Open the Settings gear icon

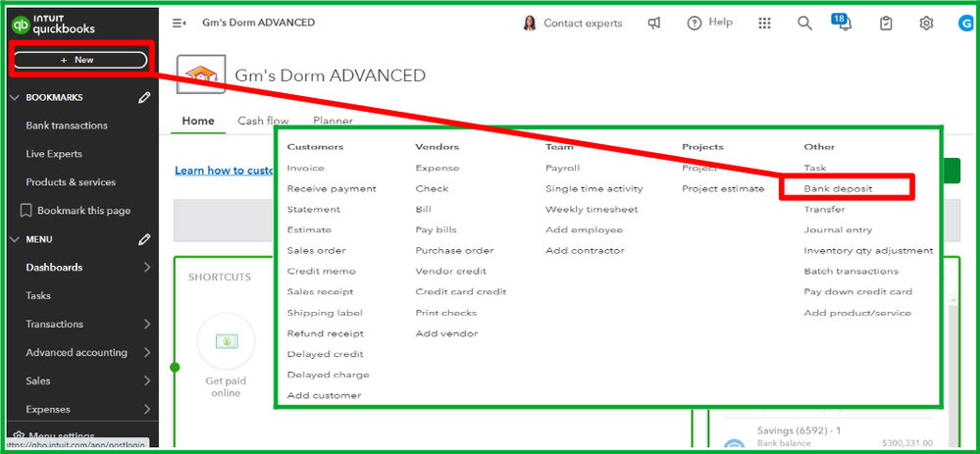pyautogui.click(x=926, y=24)
